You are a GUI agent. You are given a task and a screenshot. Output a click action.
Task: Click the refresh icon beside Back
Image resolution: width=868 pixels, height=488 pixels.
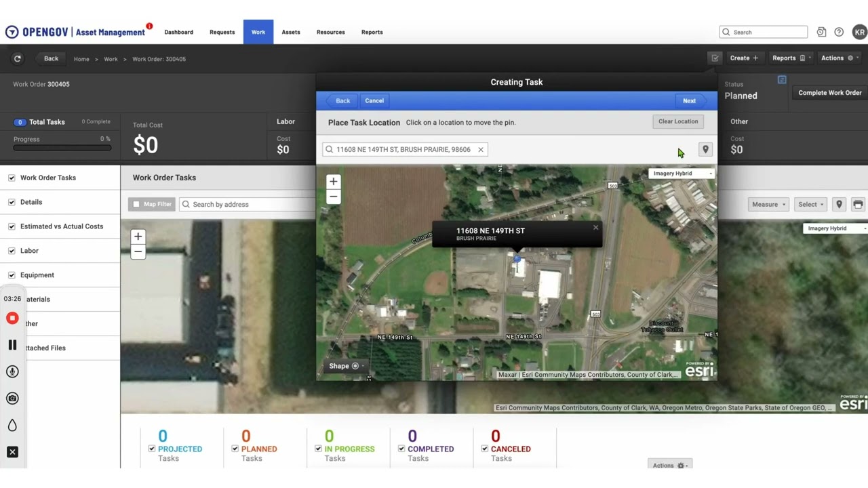click(18, 59)
